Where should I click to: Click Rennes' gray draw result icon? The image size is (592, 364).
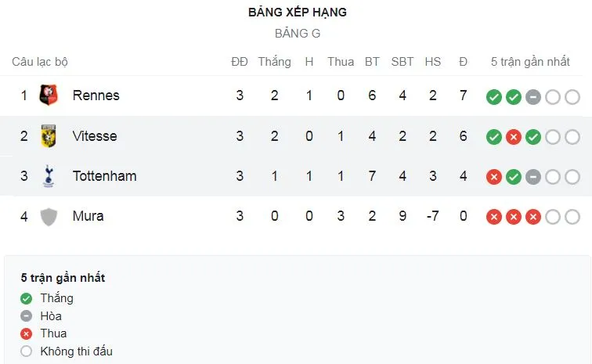pos(533,97)
